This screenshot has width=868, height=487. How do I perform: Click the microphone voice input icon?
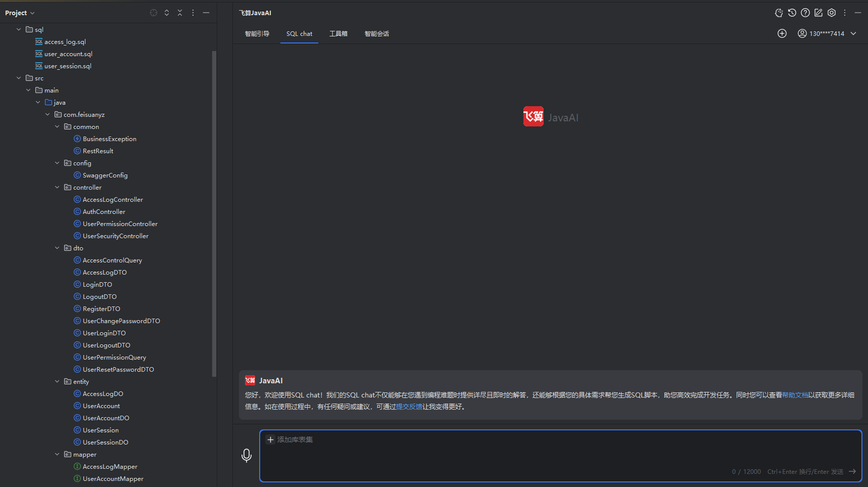pyautogui.click(x=247, y=456)
